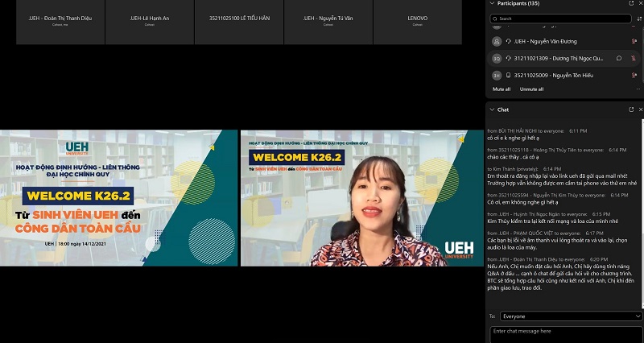This screenshot has width=644, height=343.
Task: Select video tile of Đoàn Thị Thanh Diệu
Action: pyautogui.click(x=60, y=23)
